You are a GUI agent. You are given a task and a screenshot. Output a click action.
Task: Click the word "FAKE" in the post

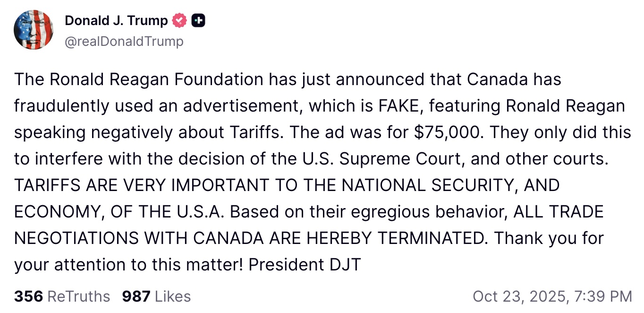(x=400, y=106)
